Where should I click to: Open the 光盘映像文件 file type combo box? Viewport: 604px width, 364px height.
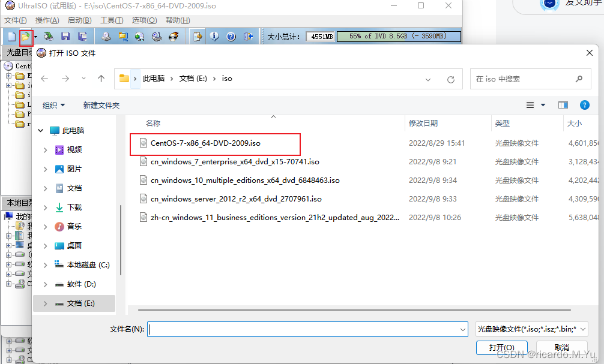(x=531, y=329)
